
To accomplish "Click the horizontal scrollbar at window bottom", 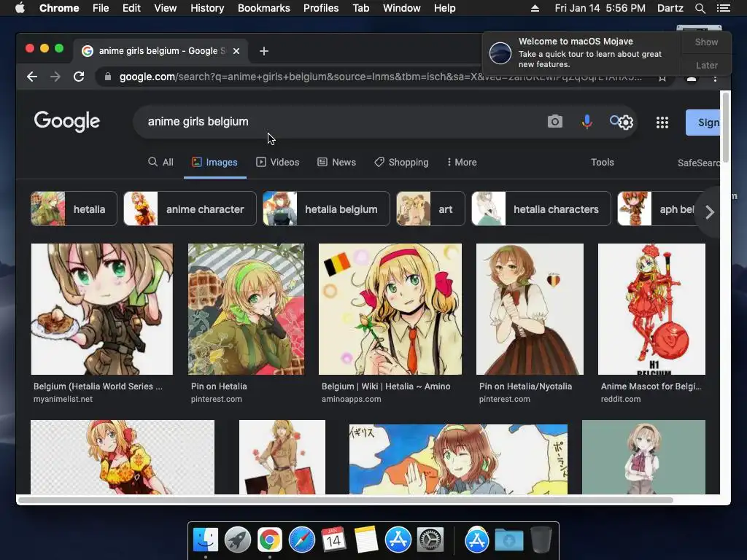I will (x=345, y=500).
